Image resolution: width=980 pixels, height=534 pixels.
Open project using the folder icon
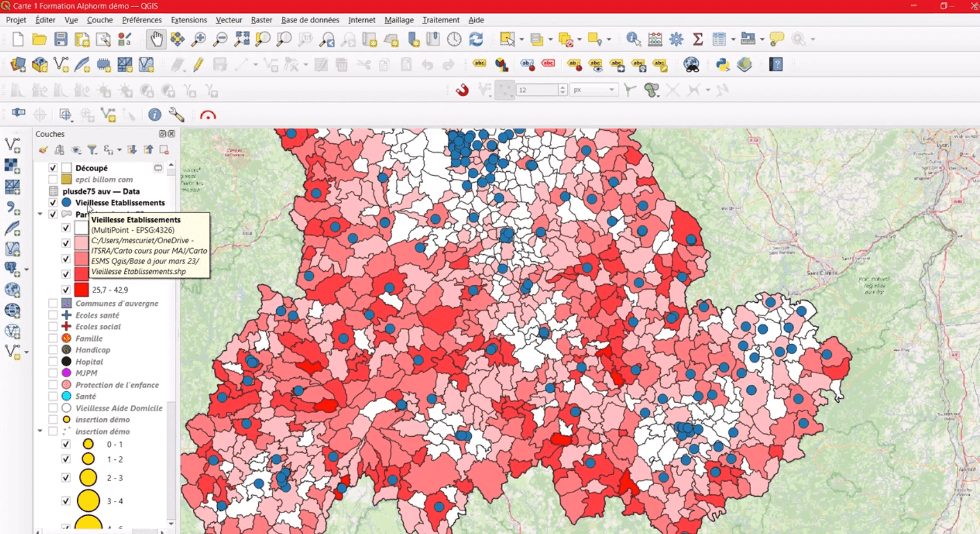coord(39,39)
